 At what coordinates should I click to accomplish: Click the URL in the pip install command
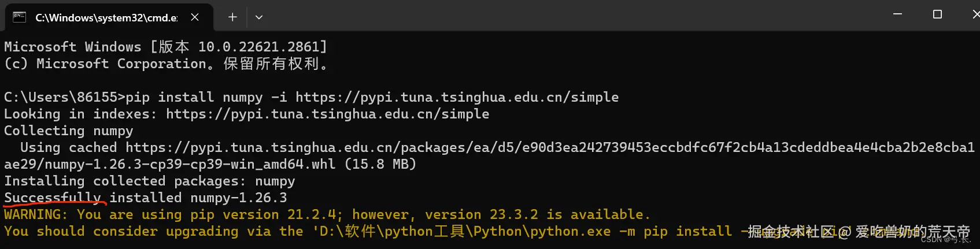pyautogui.click(x=457, y=97)
